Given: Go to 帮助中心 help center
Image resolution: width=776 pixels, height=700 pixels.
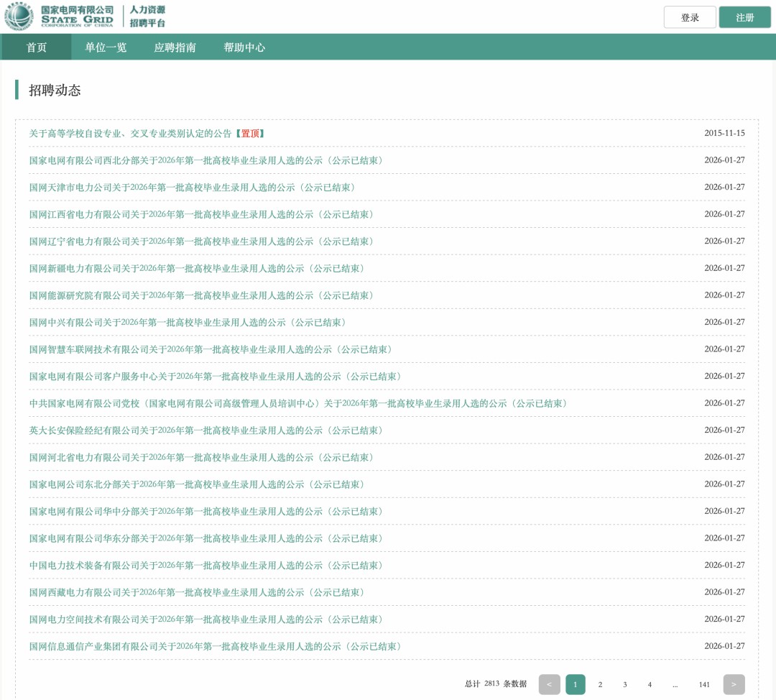Looking at the screenshot, I should coord(244,47).
